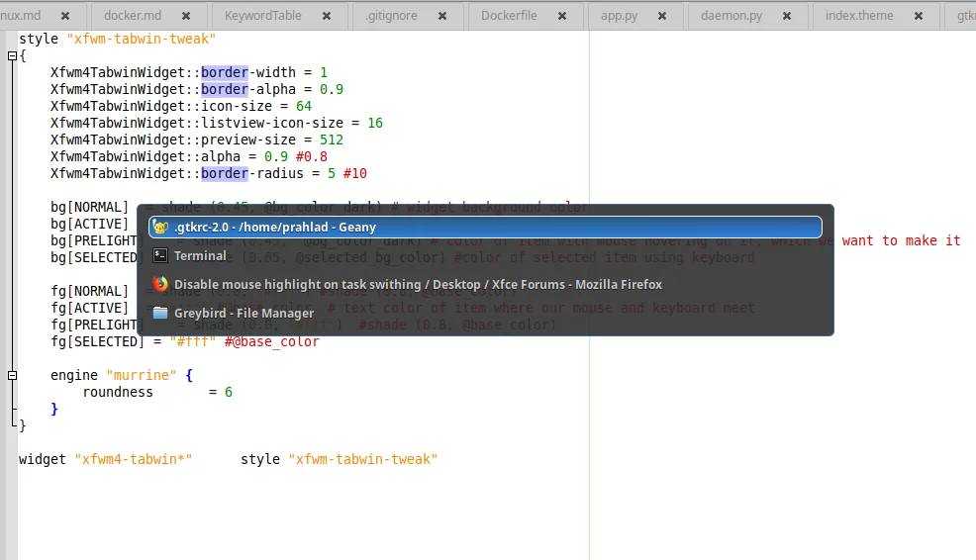Close the daemon.py tab
Screen dimensions: 976x560
788,16
